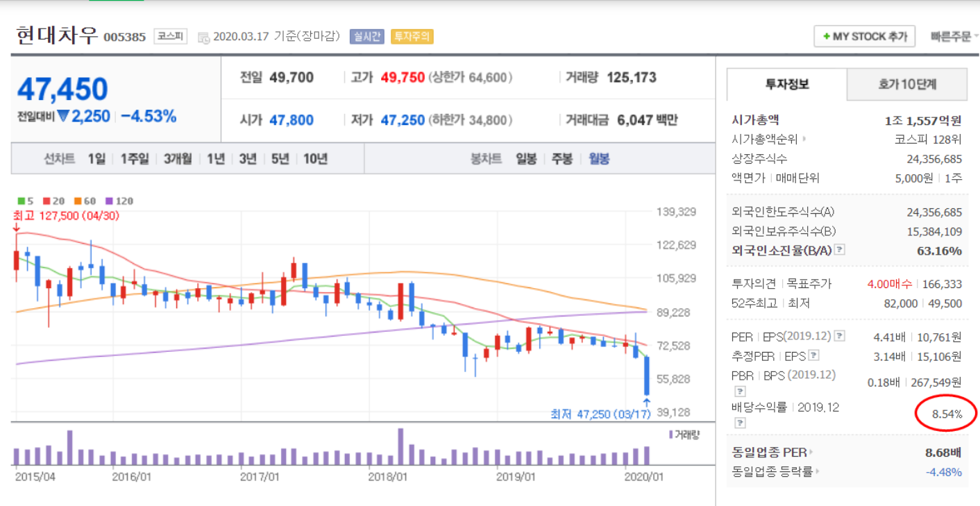Click 최고 127,500 (04/30) chart label
This screenshot has height=506, width=980.
point(67,215)
